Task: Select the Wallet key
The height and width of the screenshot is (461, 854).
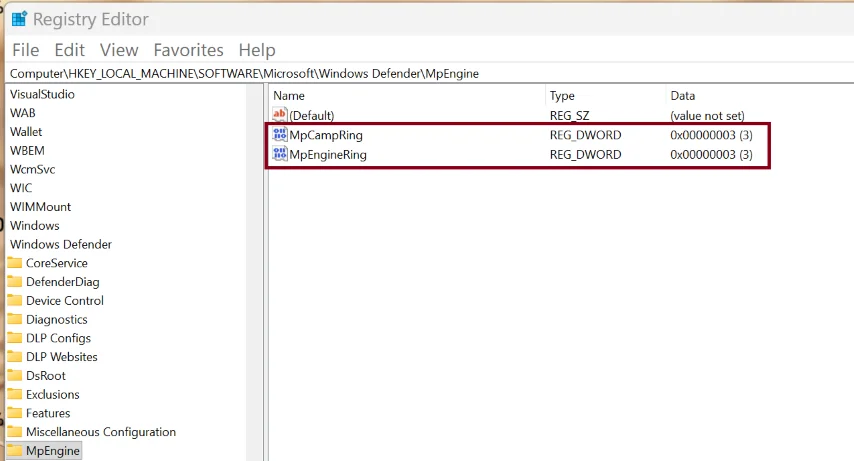Action: (26, 132)
